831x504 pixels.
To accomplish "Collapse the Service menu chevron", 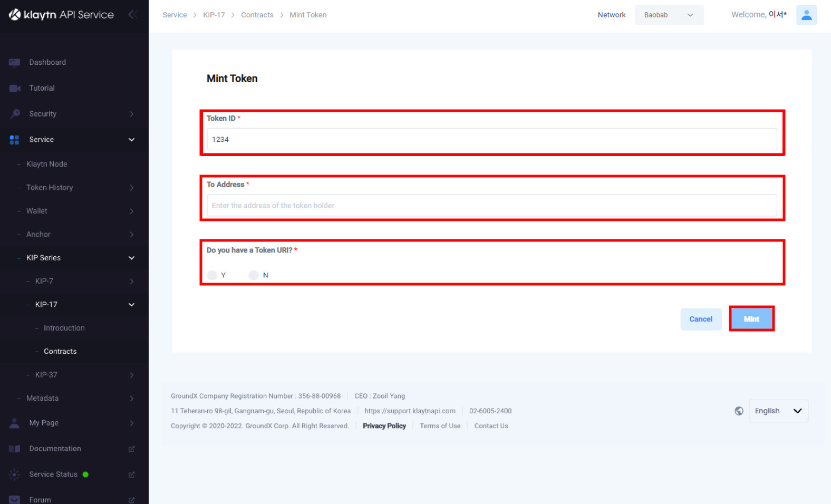I will (x=131, y=140).
